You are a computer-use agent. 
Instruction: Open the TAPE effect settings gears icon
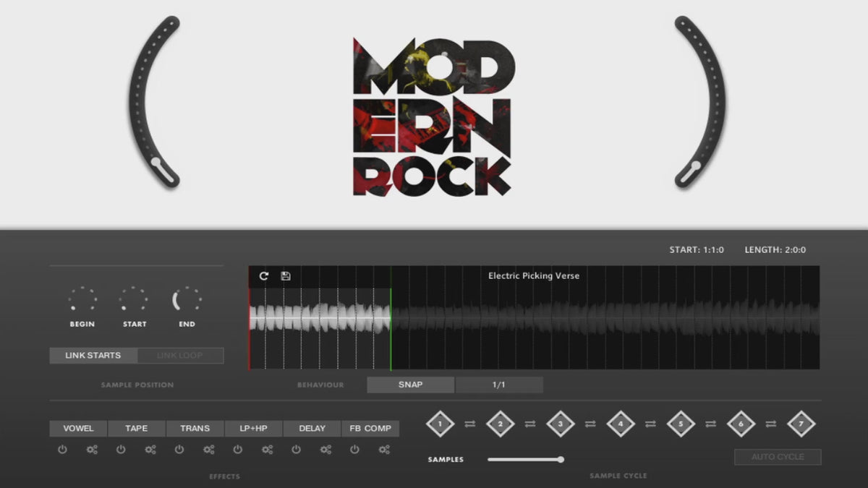point(150,450)
